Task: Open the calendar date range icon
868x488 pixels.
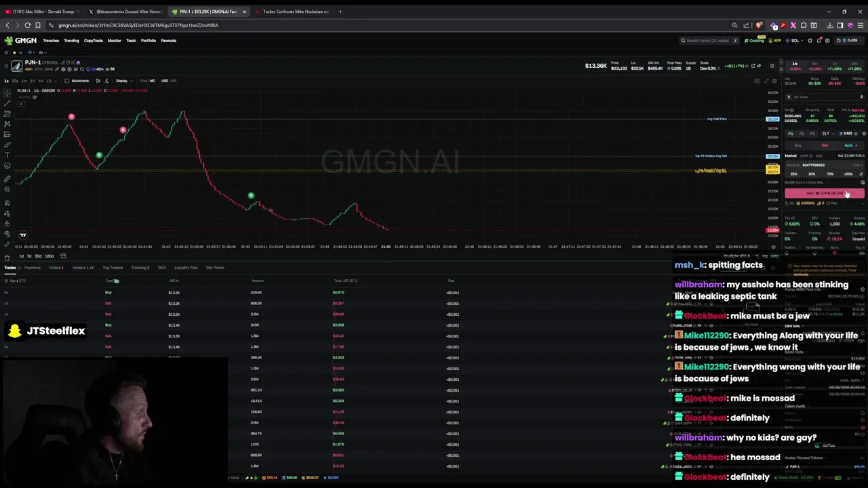Action: pos(63,256)
